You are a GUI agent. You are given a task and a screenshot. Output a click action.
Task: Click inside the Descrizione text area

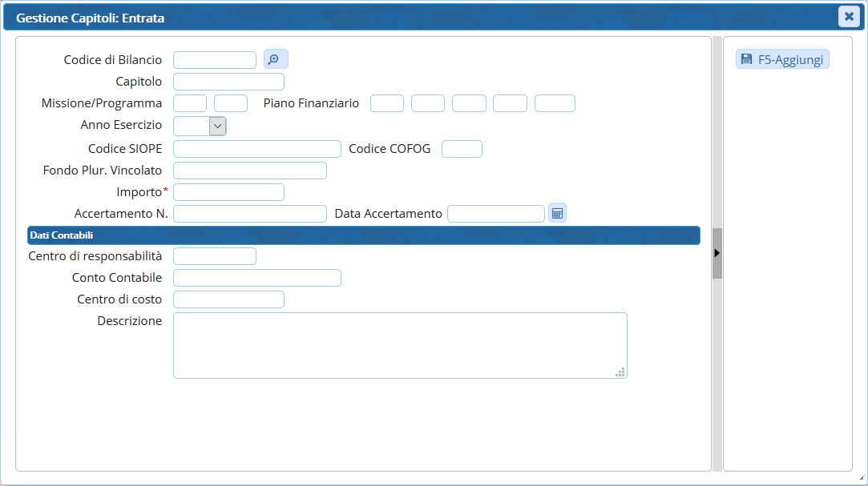(399, 344)
